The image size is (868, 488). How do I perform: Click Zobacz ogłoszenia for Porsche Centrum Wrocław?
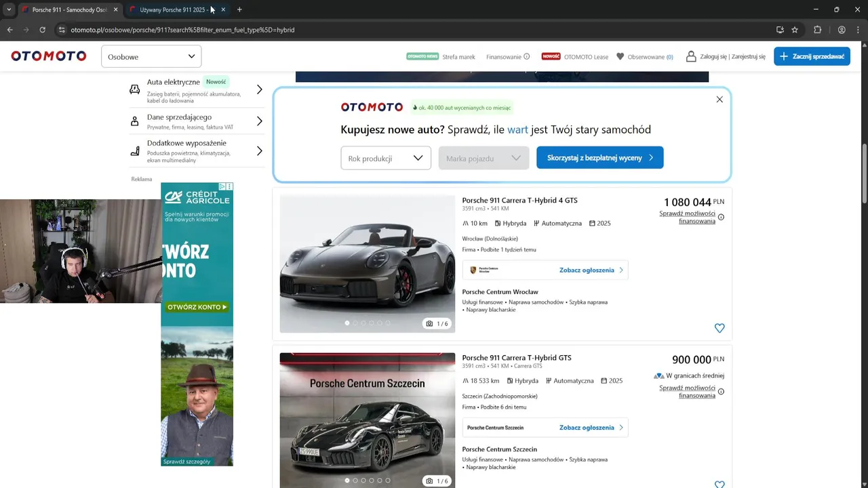pyautogui.click(x=591, y=270)
